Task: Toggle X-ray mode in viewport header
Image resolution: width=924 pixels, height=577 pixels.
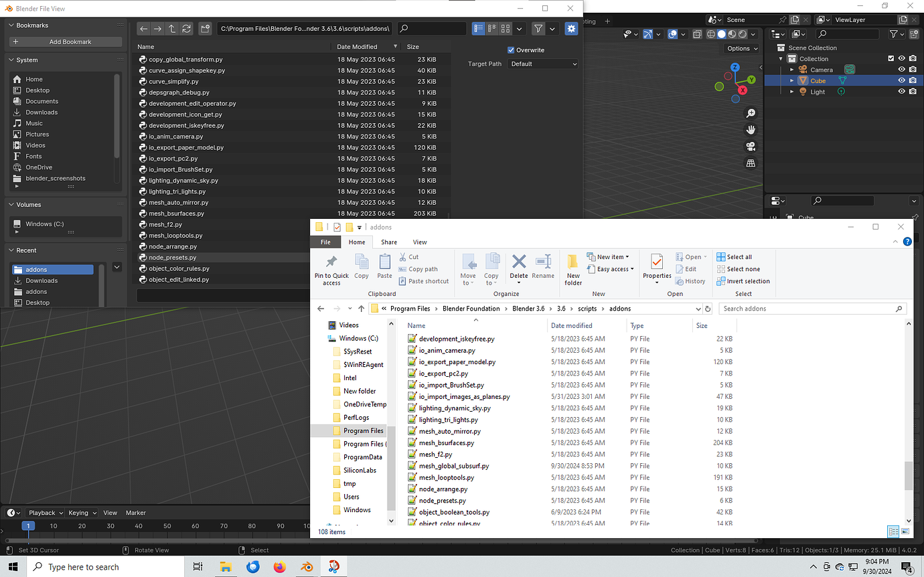Action: pyautogui.click(x=698, y=34)
